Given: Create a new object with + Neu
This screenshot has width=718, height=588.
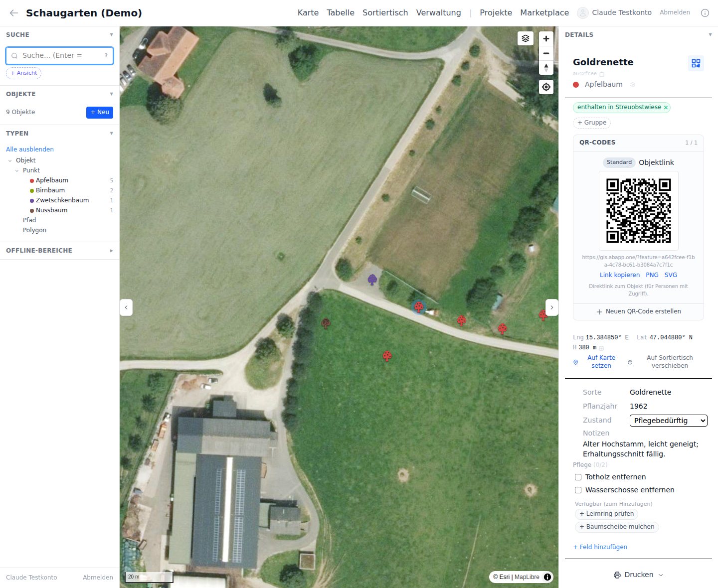Looking at the screenshot, I should (100, 113).
